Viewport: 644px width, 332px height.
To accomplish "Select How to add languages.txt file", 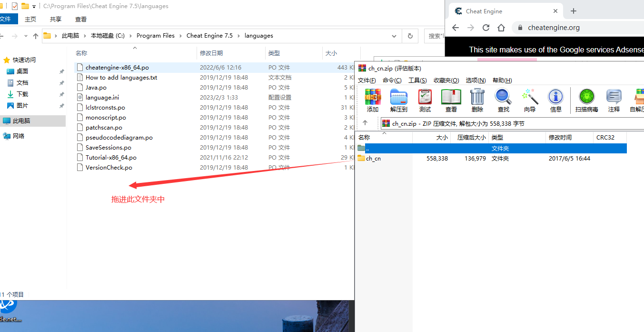I will coord(121,78).
